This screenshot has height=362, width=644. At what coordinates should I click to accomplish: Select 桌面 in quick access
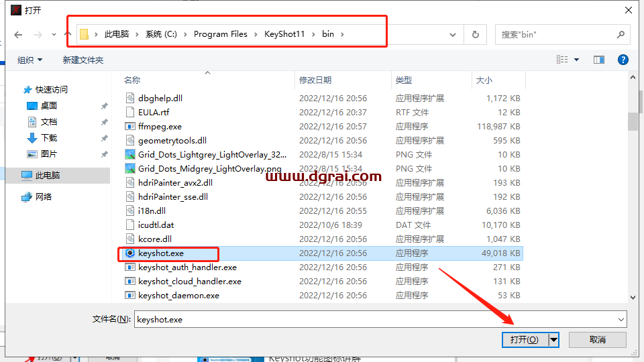[x=48, y=105]
